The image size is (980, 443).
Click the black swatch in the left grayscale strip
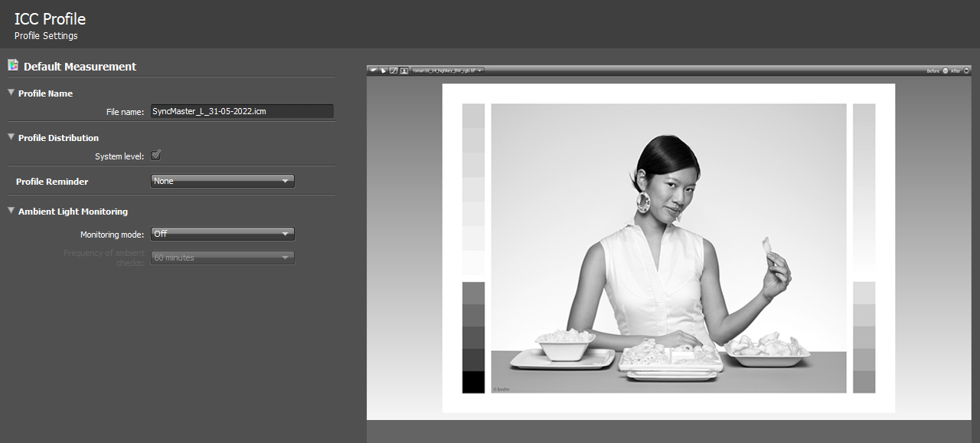click(473, 382)
